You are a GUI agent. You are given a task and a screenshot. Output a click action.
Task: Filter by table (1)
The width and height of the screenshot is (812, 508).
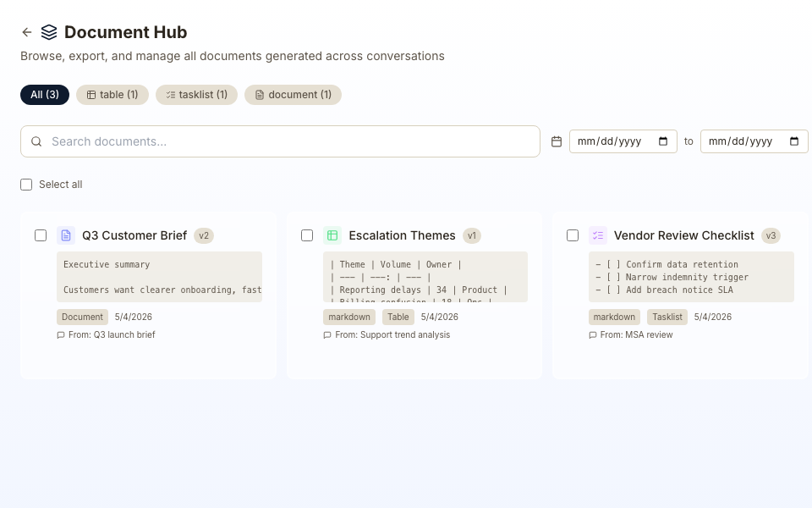pyautogui.click(x=112, y=95)
